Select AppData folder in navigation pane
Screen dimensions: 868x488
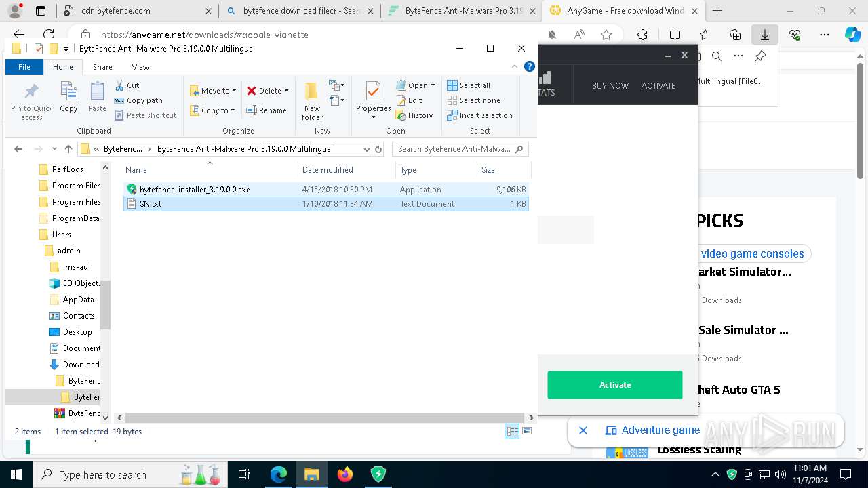pyautogui.click(x=78, y=300)
